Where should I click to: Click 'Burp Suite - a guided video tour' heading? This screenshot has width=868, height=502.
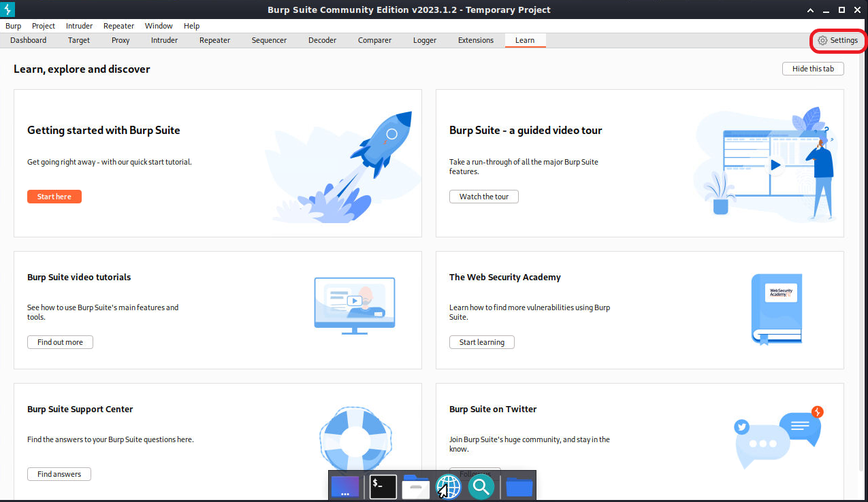[526, 130]
